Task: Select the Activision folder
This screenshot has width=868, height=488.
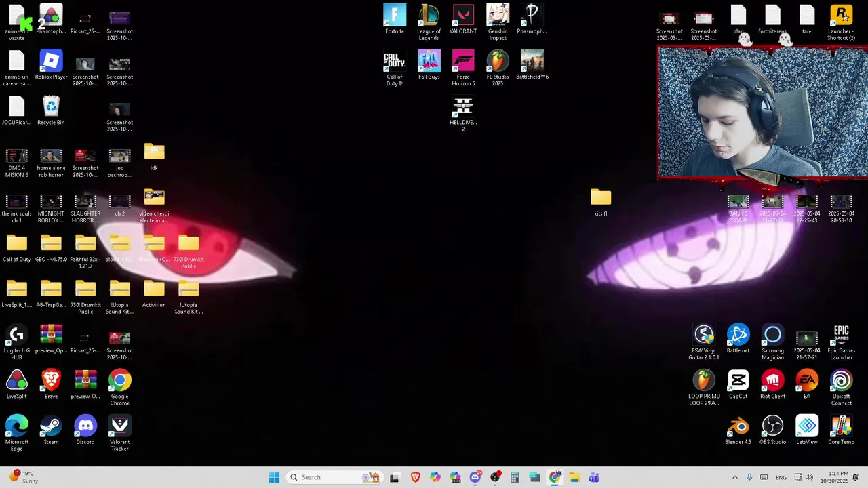Action: (154, 293)
